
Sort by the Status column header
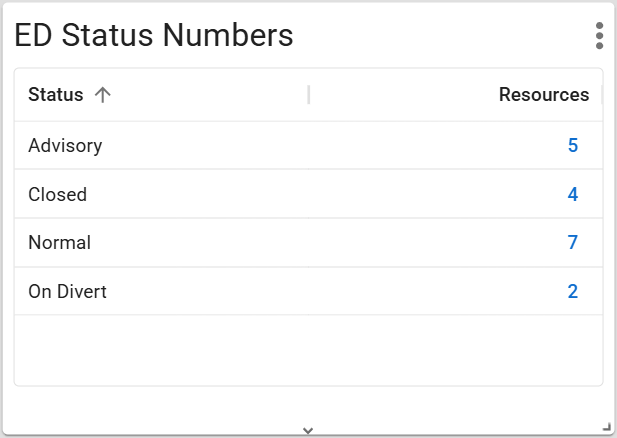pyautogui.click(x=56, y=95)
